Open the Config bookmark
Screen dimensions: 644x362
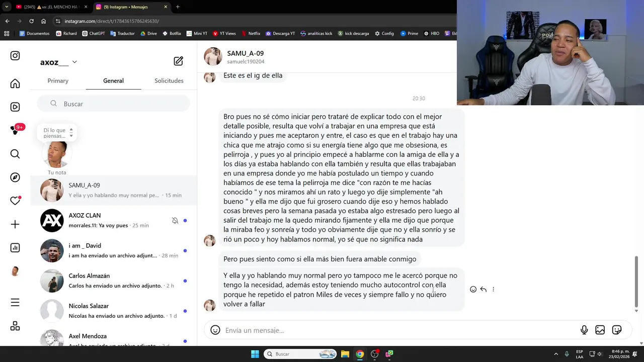pos(384,34)
